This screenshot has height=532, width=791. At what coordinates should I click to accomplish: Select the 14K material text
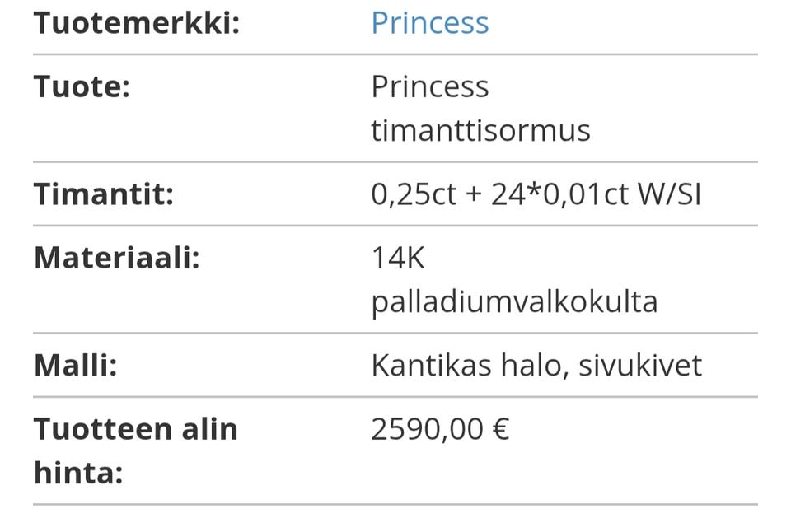click(398, 259)
